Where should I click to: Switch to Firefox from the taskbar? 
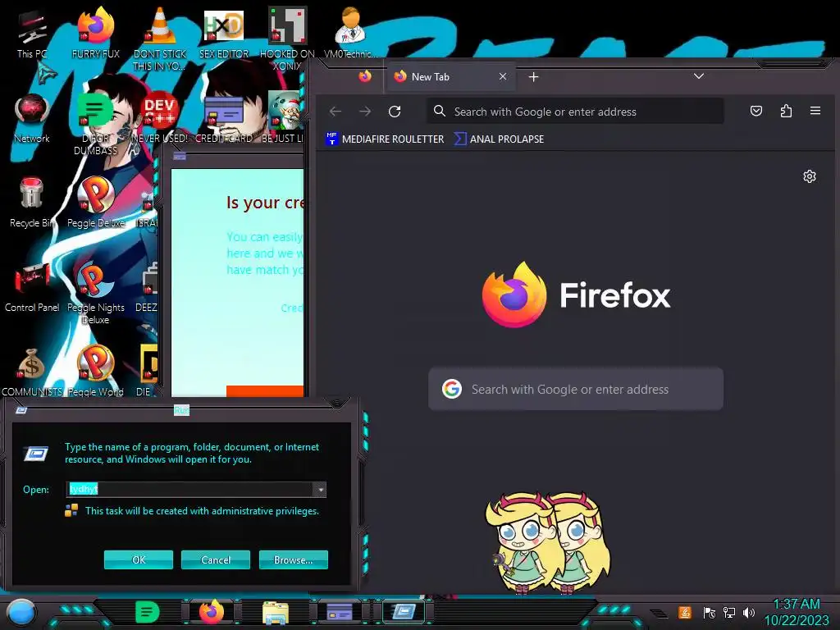(212, 612)
